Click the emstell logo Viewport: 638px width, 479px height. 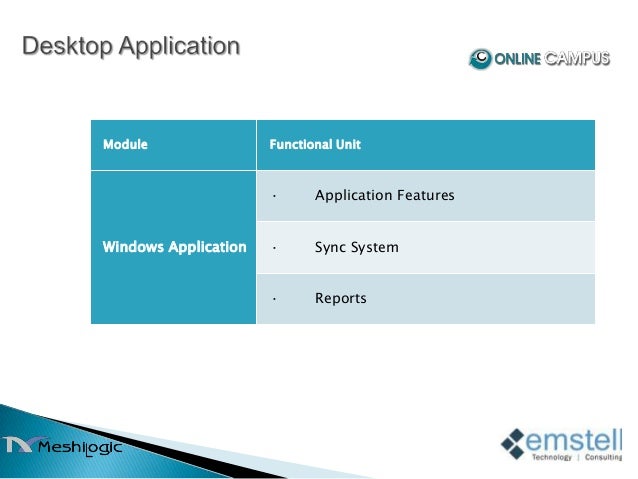tap(562, 444)
